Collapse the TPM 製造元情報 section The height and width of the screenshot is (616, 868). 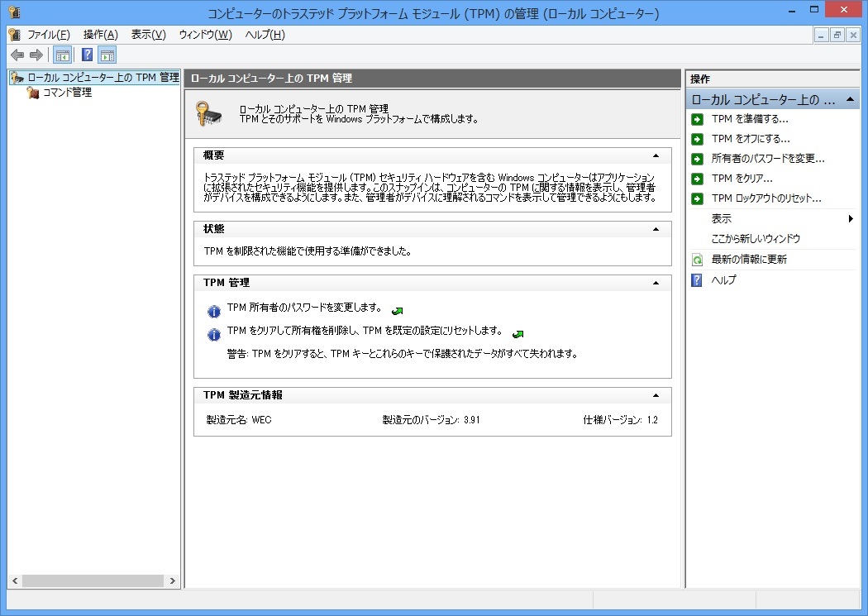[656, 395]
